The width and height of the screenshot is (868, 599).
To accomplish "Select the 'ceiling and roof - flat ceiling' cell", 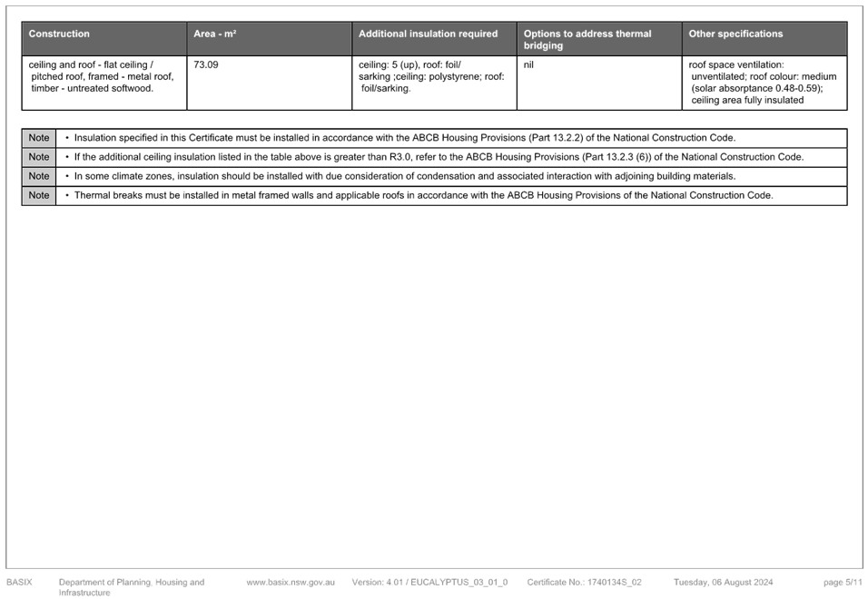I will point(104,83).
